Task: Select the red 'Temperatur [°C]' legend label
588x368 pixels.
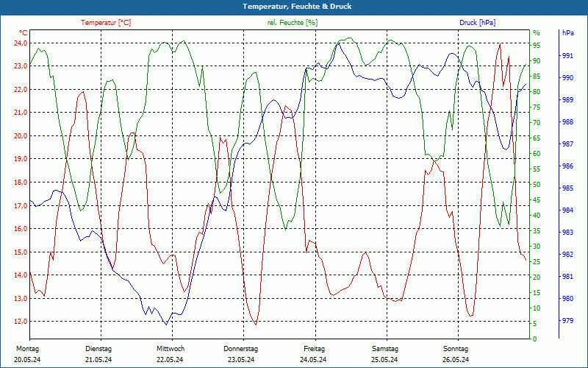Action: coord(106,23)
